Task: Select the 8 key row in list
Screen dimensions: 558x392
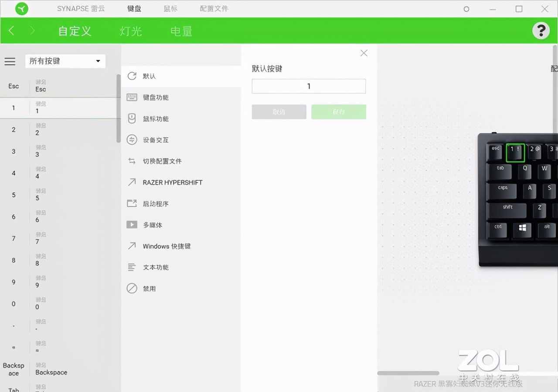Action: click(x=58, y=260)
